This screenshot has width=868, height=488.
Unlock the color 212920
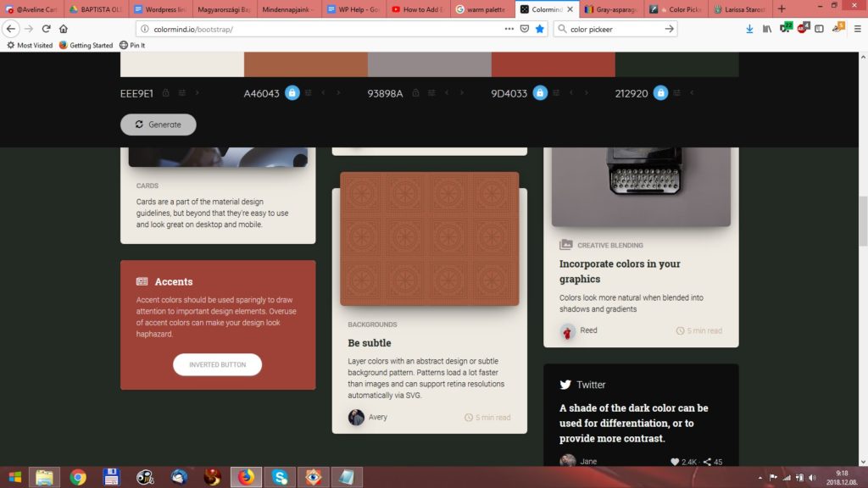click(660, 93)
